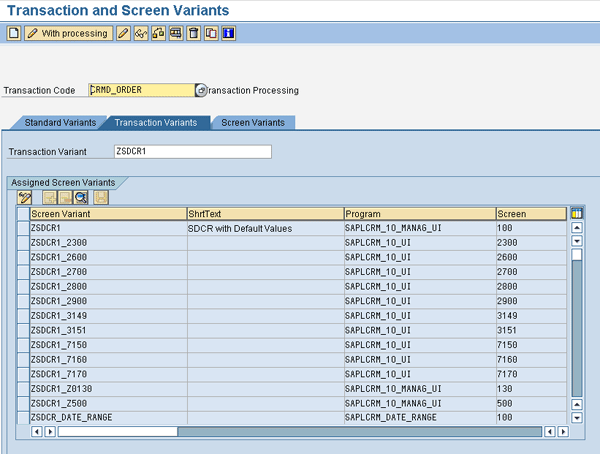The width and height of the screenshot is (600, 454).
Task: Click the Create (blank page) toolbar icon
Action: 13,33
